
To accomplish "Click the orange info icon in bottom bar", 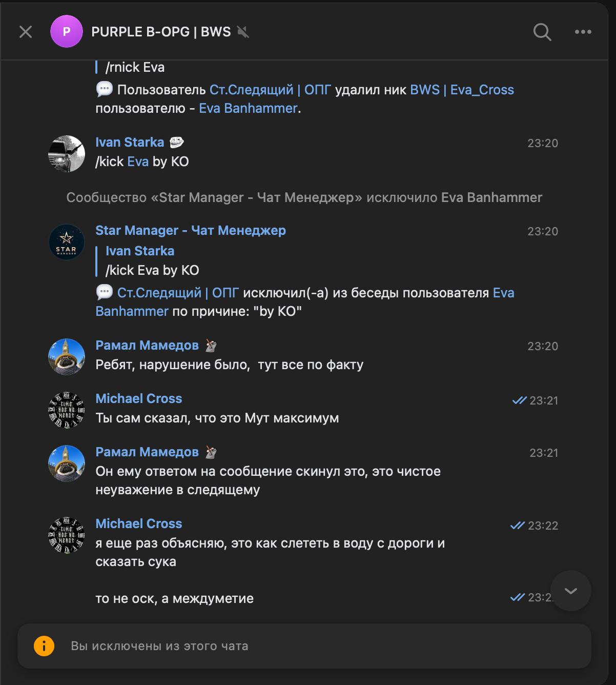I will (44, 646).
